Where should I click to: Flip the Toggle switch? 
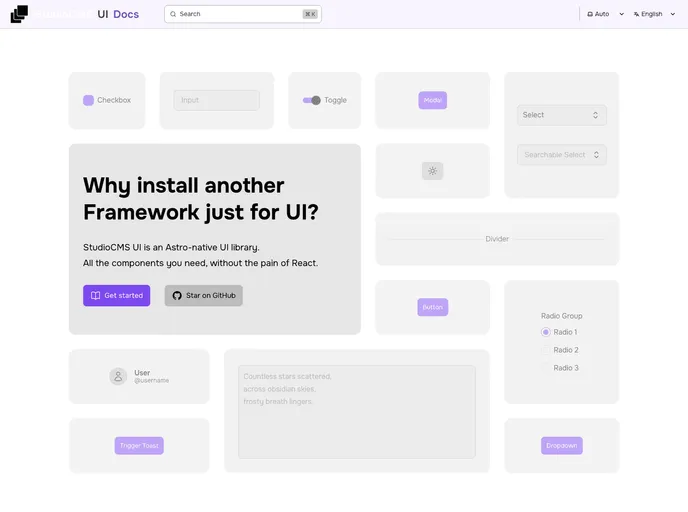tap(312, 100)
